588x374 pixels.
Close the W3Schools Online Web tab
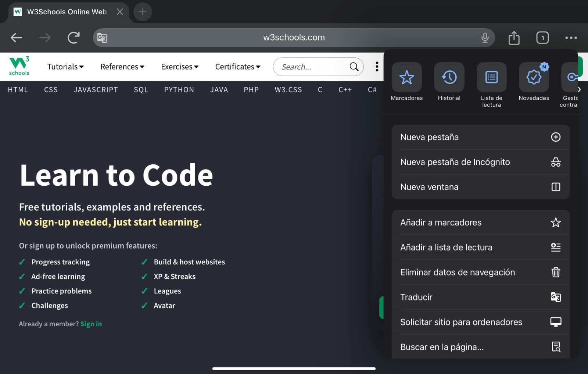click(120, 12)
